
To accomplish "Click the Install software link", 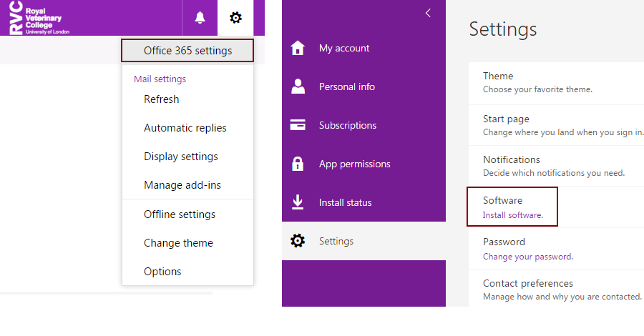I will (x=513, y=215).
